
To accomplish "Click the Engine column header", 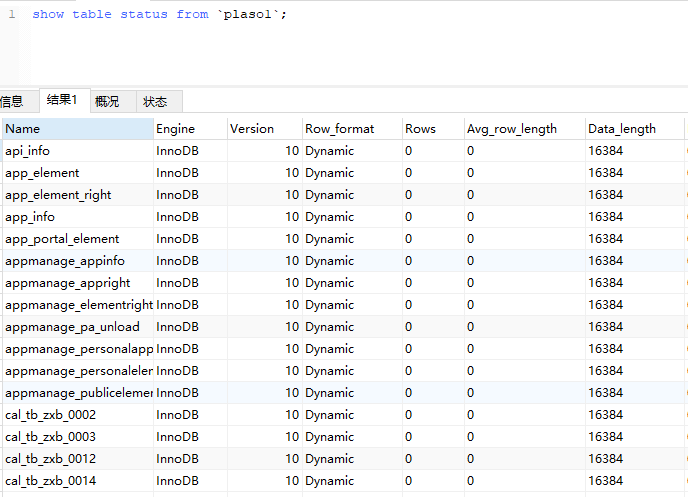I will pos(190,129).
